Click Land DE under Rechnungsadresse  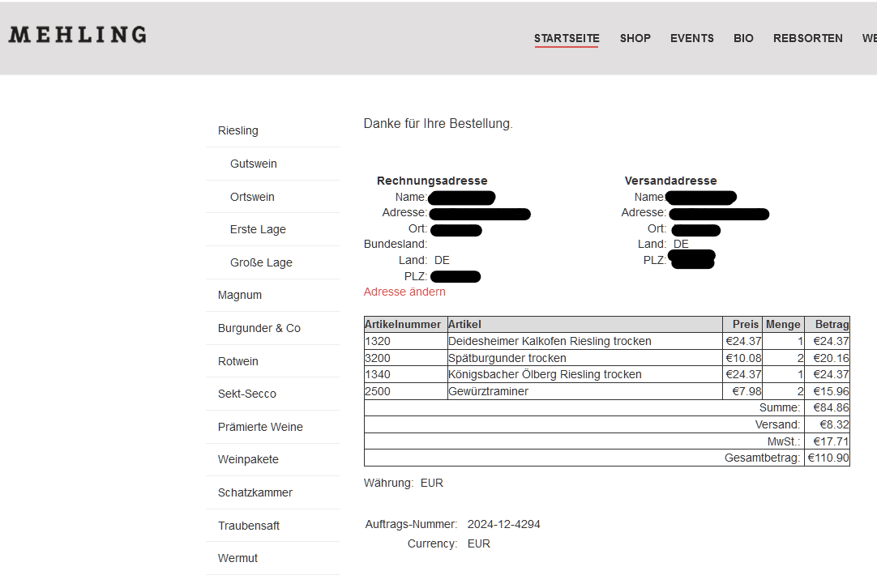(x=442, y=261)
